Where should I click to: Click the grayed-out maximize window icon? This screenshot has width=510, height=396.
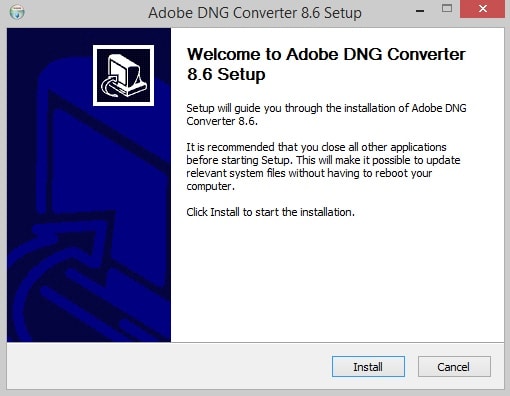coord(447,9)
